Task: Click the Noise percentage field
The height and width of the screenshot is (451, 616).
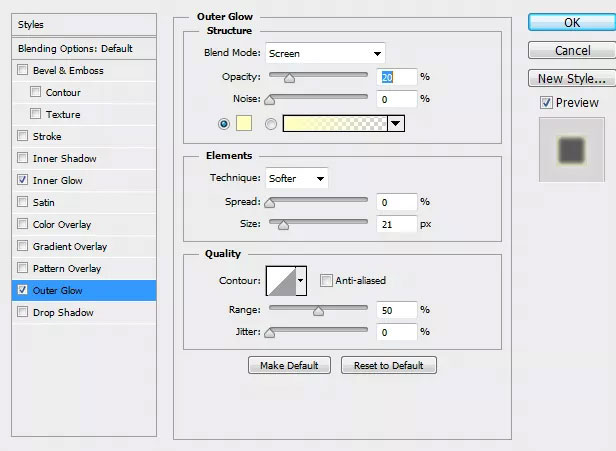Action: [396, 99]
